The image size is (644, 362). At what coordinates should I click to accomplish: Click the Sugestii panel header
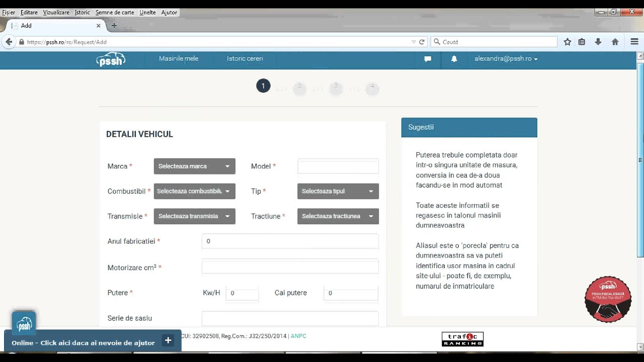coord(469,127)
